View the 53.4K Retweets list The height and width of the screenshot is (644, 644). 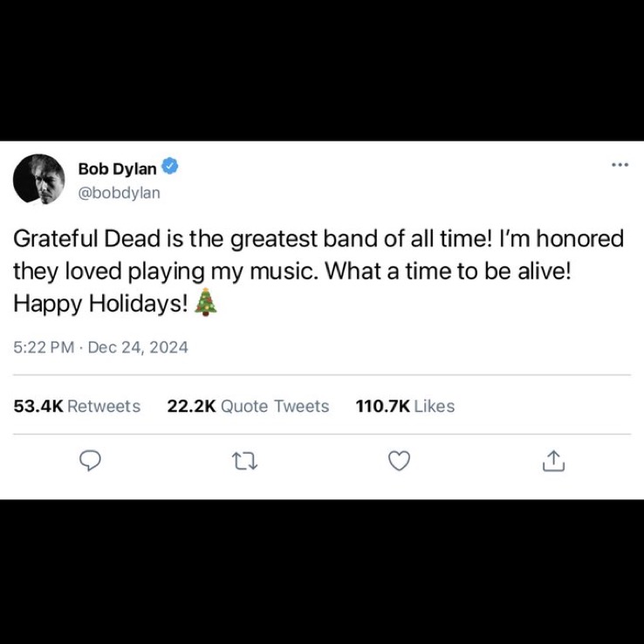[x=77, y=406]
